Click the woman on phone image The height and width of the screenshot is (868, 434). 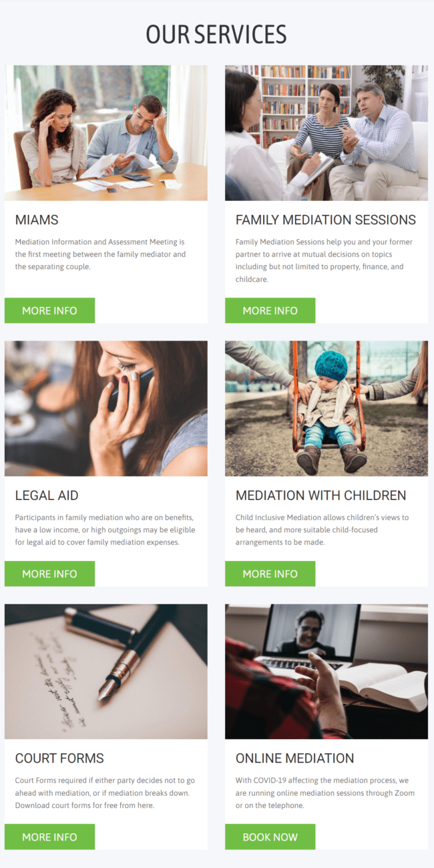click(106, 409)
